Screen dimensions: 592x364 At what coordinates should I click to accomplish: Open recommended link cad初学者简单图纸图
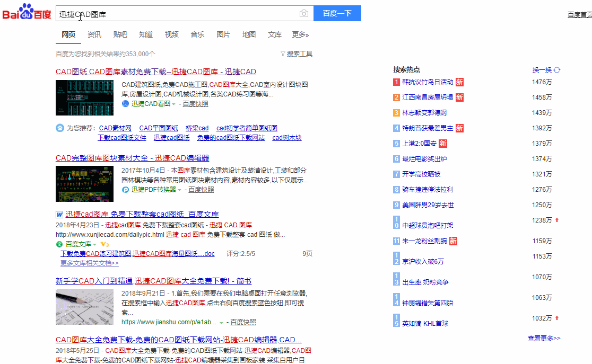point(247,128)
